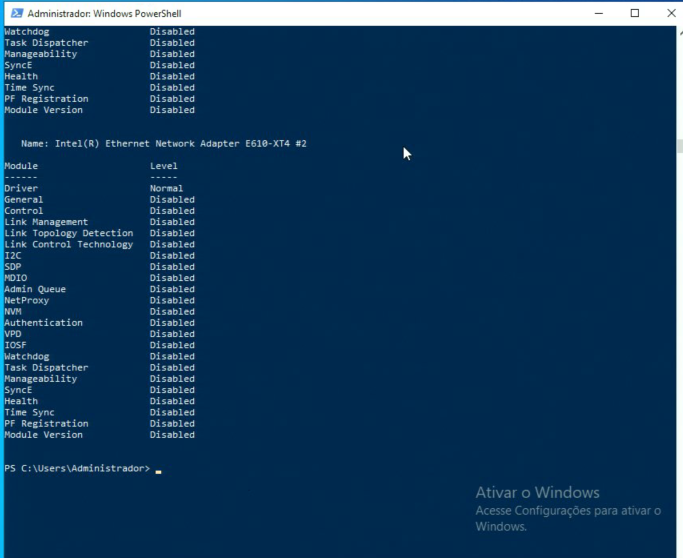The width and height of the screenshot is (683, 558).
Task: Click the scrollbar up arrow
Action: [x=678, y=33]
